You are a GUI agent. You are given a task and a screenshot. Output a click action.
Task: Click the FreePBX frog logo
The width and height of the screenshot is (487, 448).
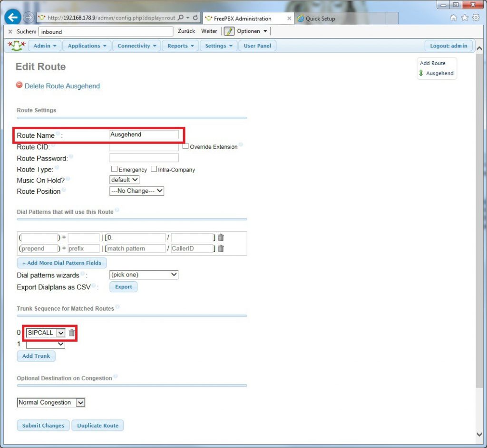[17, 46]
